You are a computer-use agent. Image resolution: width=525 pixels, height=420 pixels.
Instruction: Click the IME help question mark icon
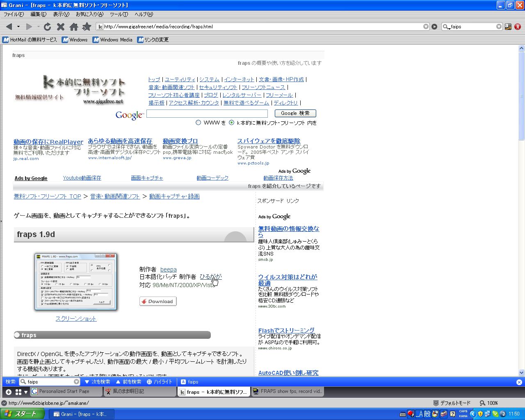[452, 414]
